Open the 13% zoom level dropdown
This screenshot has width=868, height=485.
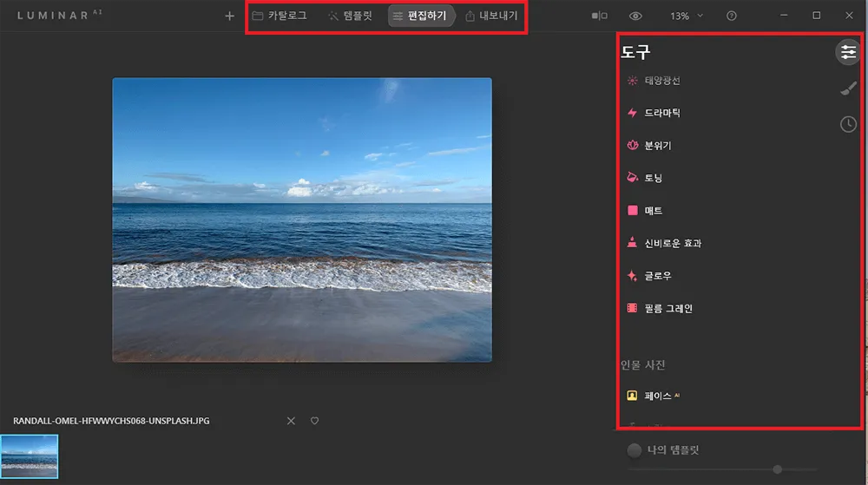(x=686, y=16)
